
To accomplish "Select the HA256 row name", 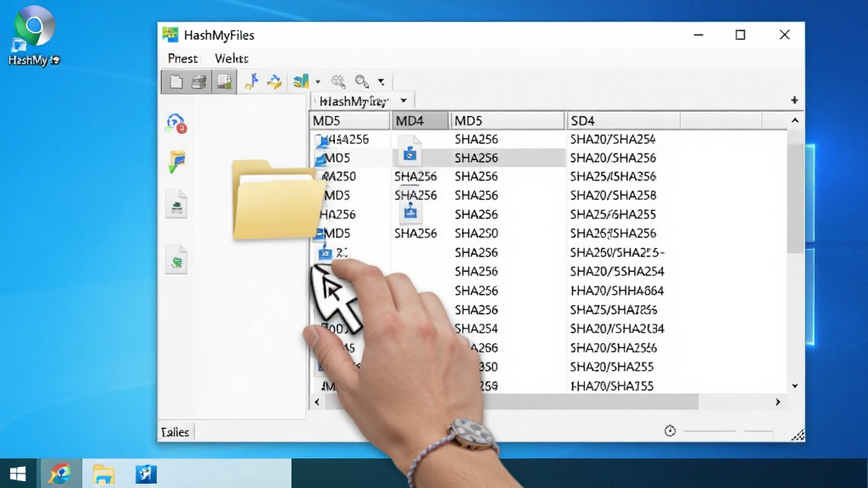I will [337, 214].
